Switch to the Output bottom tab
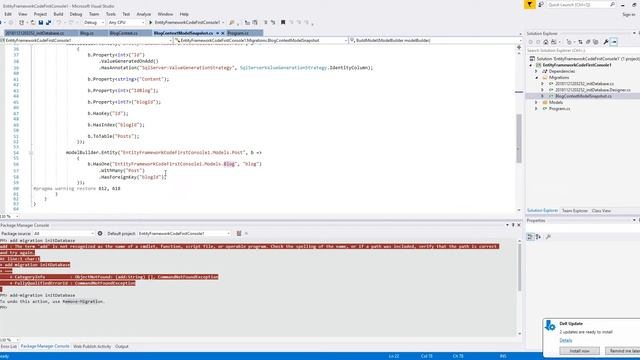 122,347
